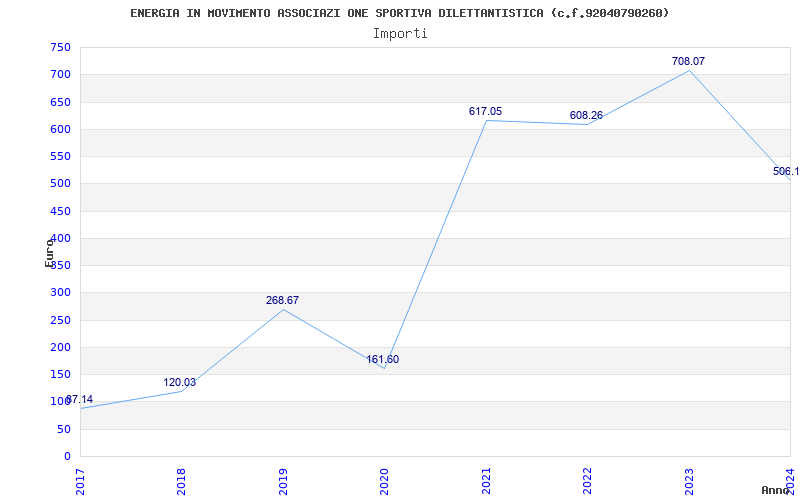The image size is (800, 500).
Task: Click the y-axis value 750
Action: (x=60, y=47)
